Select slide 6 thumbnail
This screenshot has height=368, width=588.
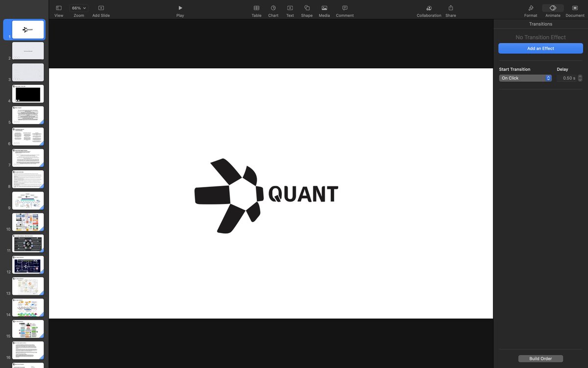[x=28, y=136]
